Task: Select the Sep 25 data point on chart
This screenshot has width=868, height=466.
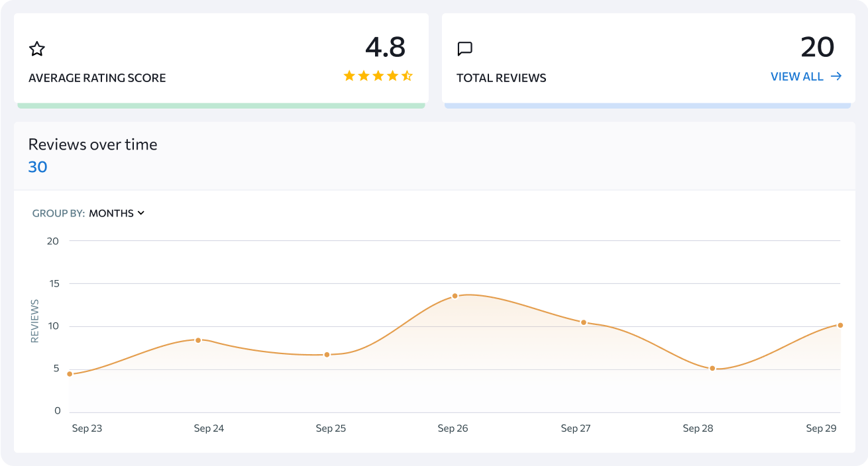Action: click(327, 355)
